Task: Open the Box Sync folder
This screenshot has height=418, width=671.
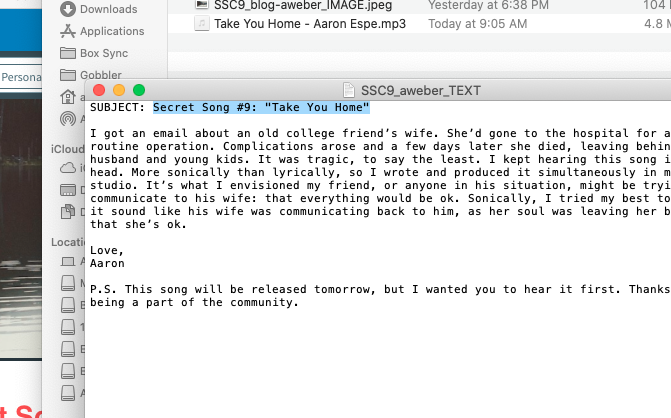Action: point(94,53)
